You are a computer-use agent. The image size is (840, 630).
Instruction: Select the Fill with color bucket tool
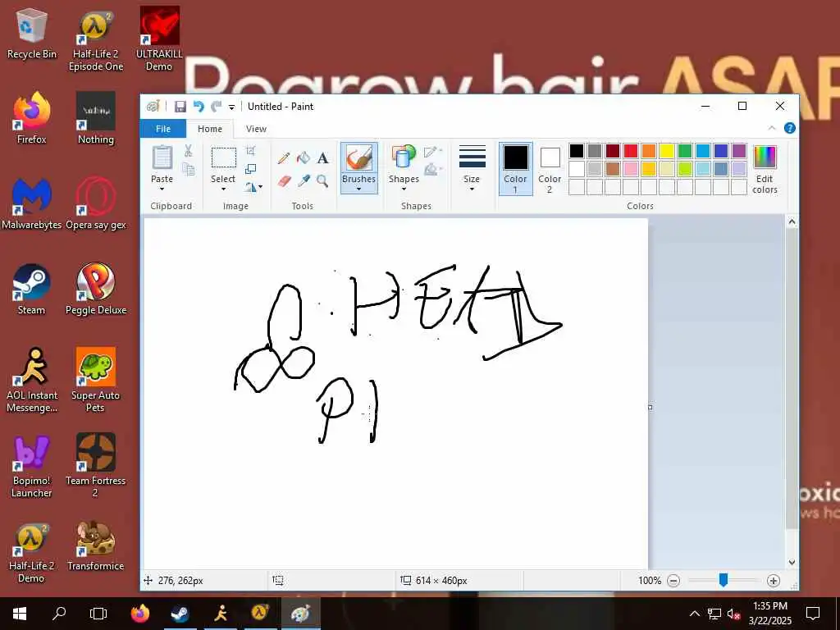click(304, 158)
